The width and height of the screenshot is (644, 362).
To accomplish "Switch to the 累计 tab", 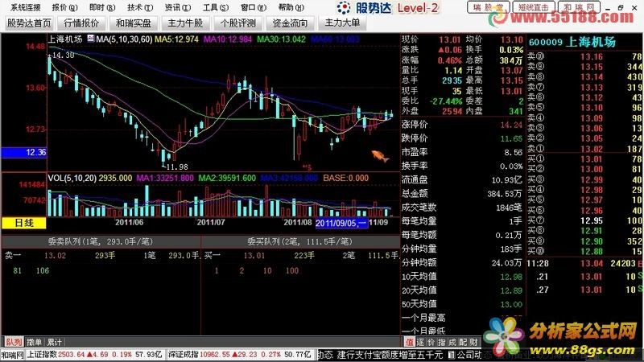I will point(54,342).
